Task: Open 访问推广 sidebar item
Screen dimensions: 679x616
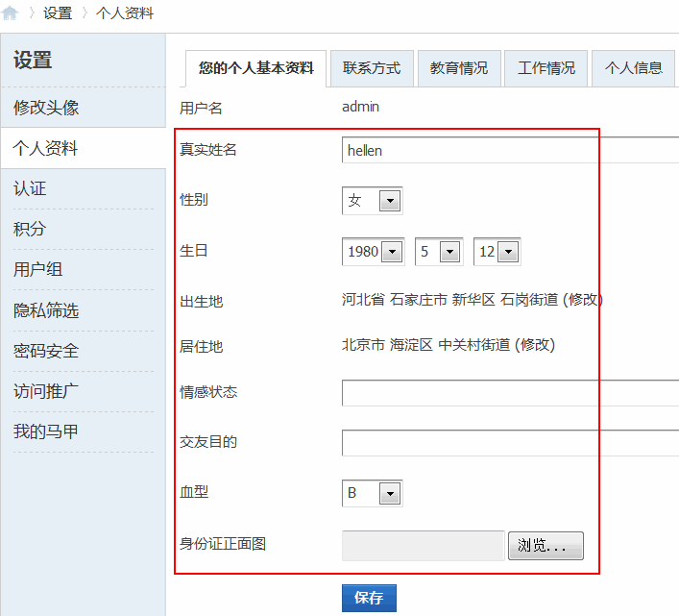Action: click(46, 391)
